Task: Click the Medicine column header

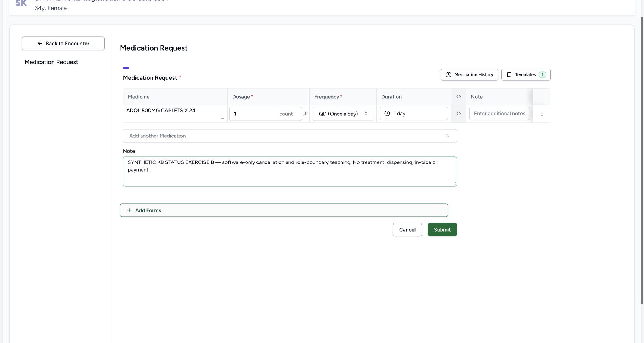Action: point(175,97)
